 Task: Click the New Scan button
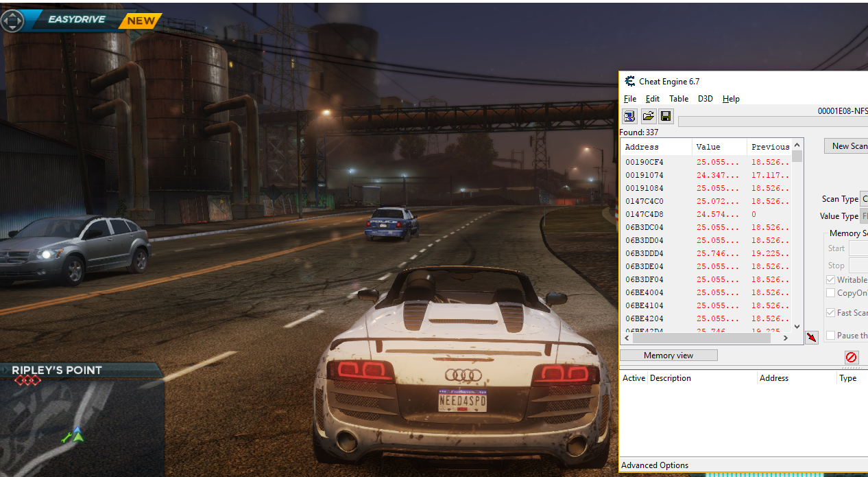click(847, 146)
